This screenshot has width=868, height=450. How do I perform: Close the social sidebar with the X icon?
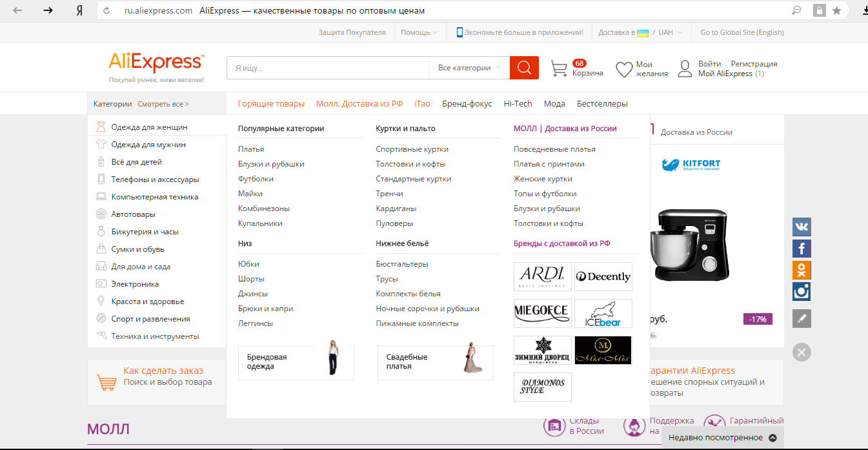pos(802,352)
